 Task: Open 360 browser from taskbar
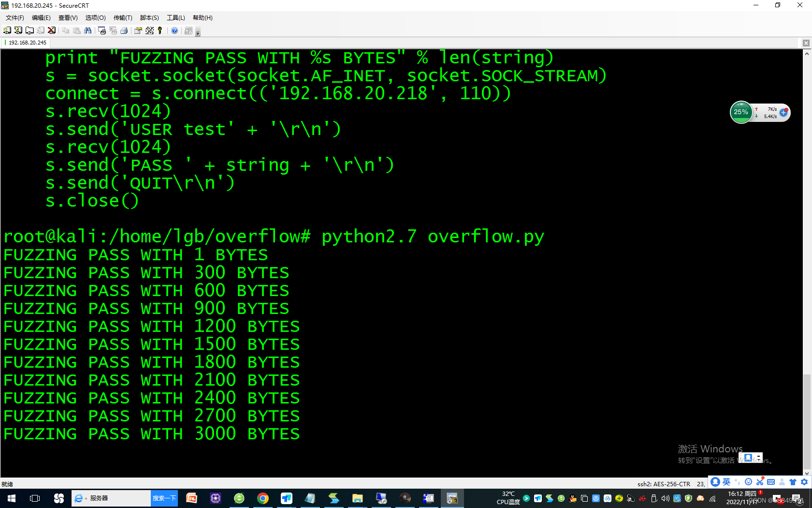[239, 498]
